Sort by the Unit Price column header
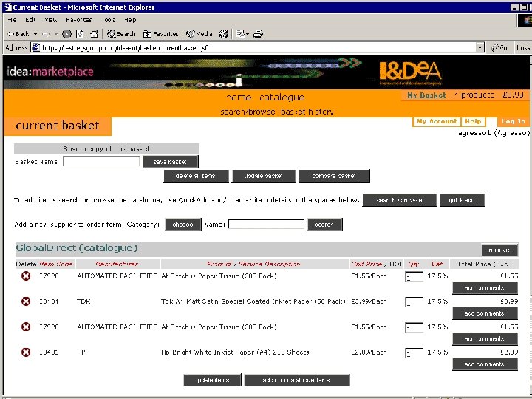This screenshot has height=399, width=532. pos(366,264)
